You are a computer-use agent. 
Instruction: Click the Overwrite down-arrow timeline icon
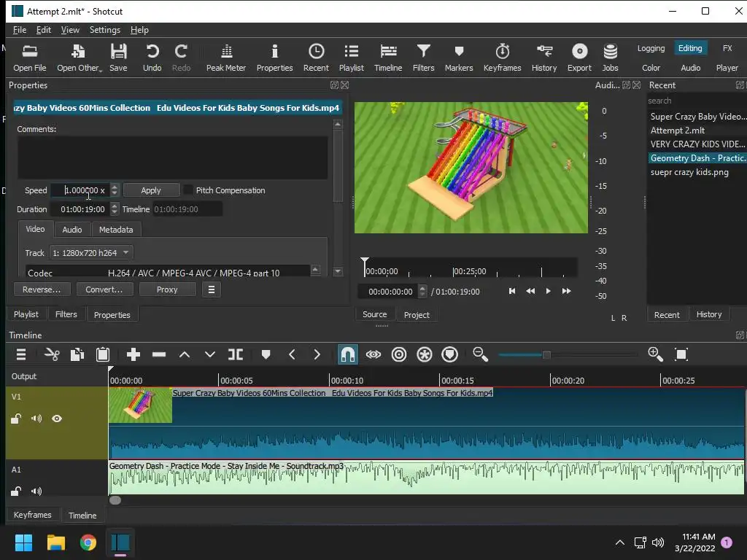[209, 354]
